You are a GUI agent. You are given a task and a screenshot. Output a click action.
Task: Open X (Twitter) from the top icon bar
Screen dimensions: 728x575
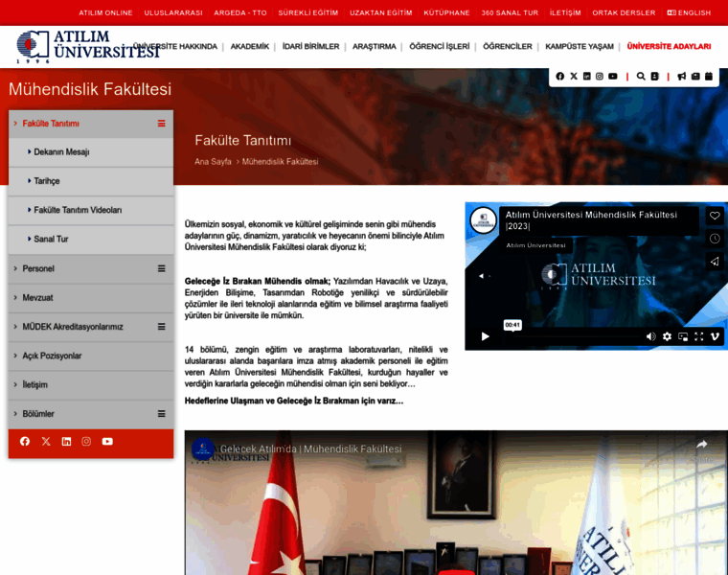point(574,76)
